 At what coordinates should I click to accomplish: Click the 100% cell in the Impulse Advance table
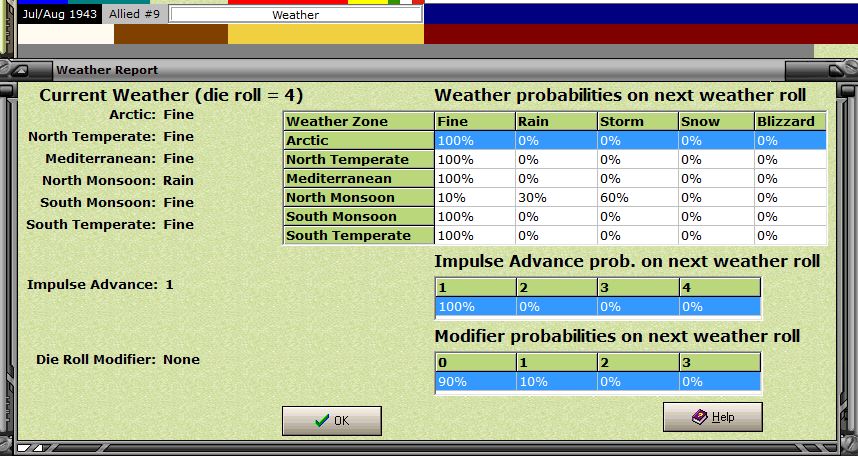[x=476, y=307]
